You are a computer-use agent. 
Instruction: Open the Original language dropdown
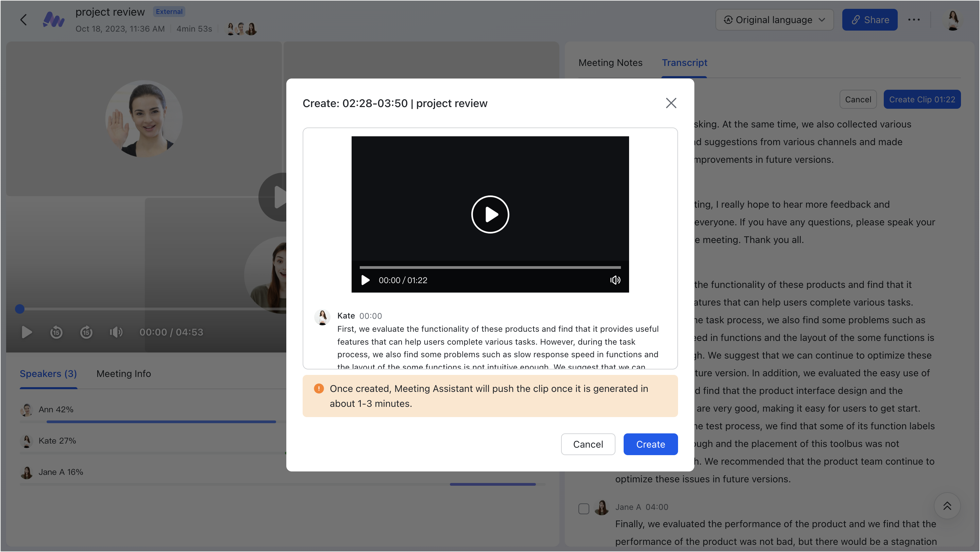coord(775,20)
